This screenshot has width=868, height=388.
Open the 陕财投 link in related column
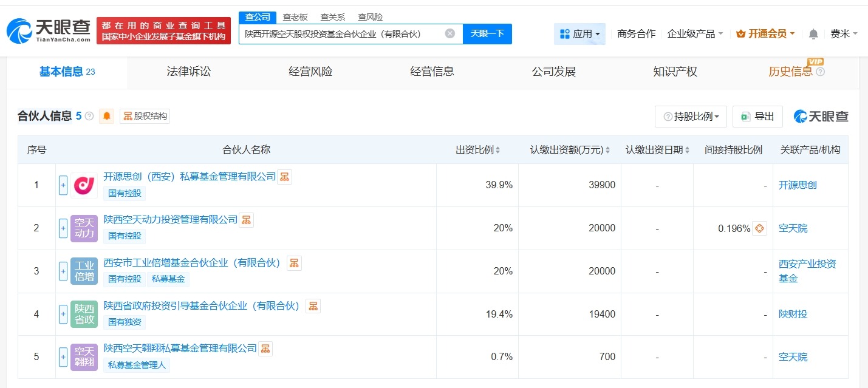[x=793, y=314]
